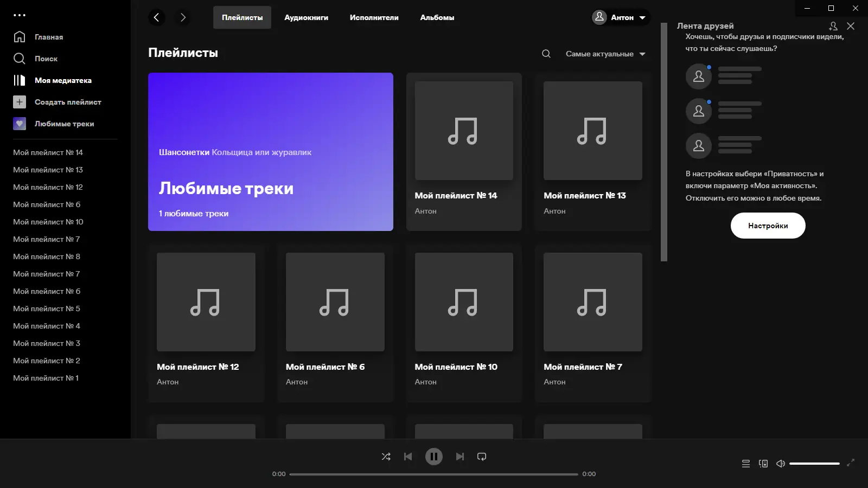Click the add friend icon in Лента друзей
Viewport: 868px width, 488px height.
point(833,25)
